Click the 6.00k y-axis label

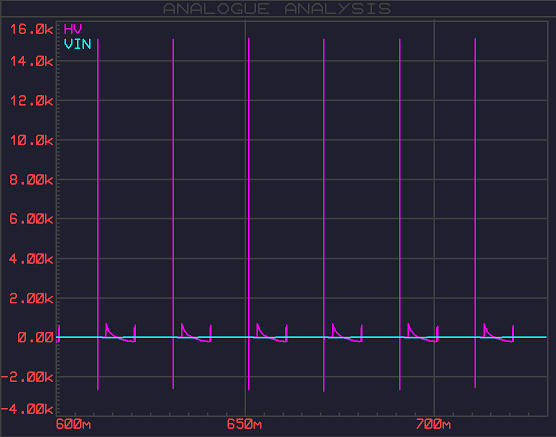(32, 219)
